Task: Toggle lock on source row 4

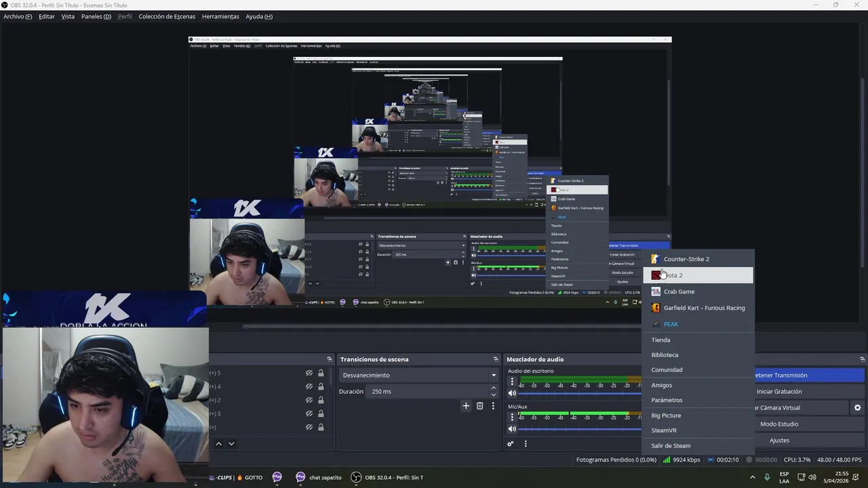Action: pos(321,386)
